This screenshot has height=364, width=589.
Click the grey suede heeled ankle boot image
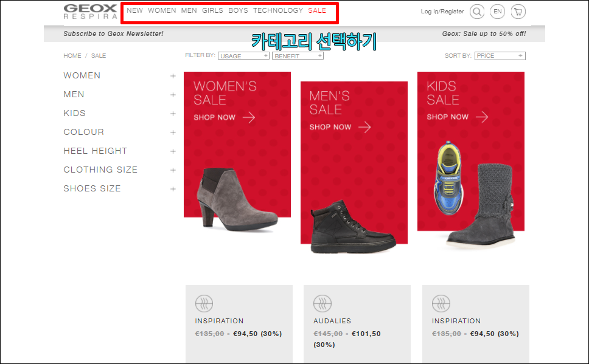pos(237,200)
